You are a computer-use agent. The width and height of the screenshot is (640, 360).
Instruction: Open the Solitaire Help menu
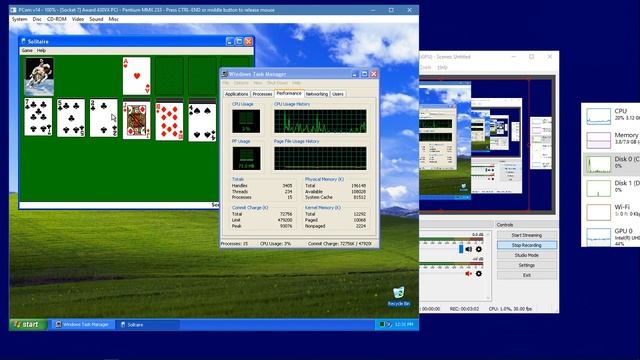41,51
